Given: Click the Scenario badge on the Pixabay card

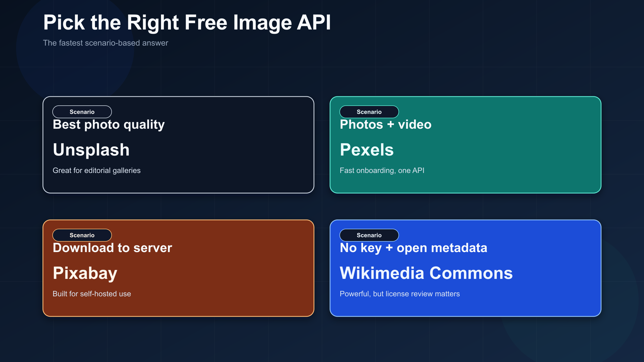Looking at the screenshot, I should point(82,235).
